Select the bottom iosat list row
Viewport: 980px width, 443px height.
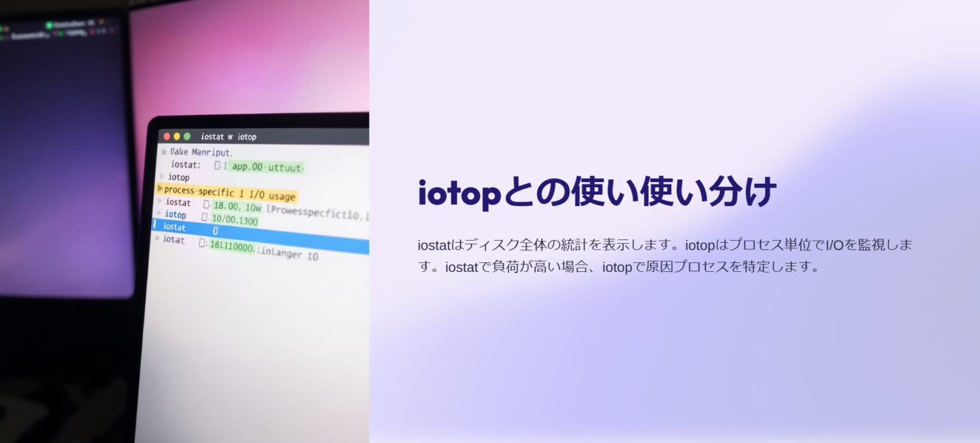(x=174, y=241)
